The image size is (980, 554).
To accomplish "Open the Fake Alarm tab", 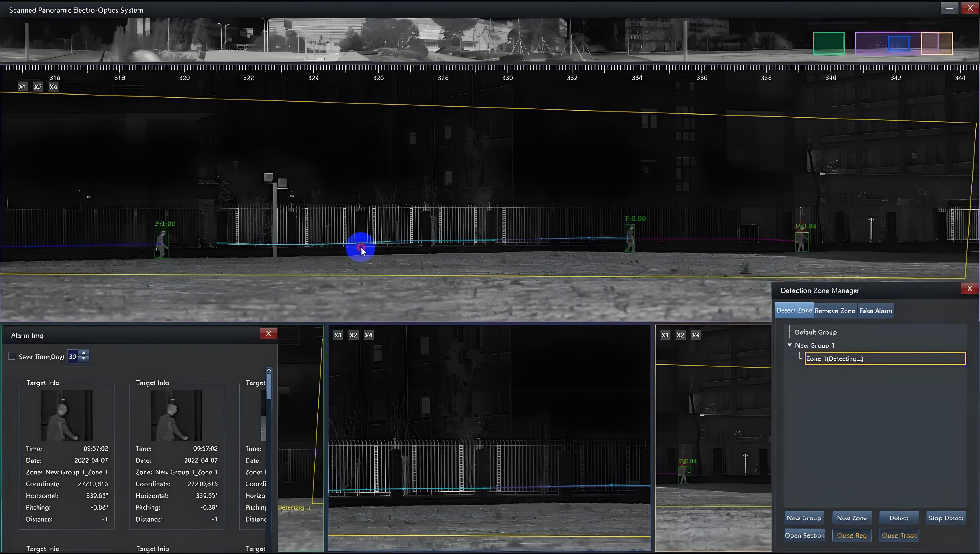I will 875,311.
